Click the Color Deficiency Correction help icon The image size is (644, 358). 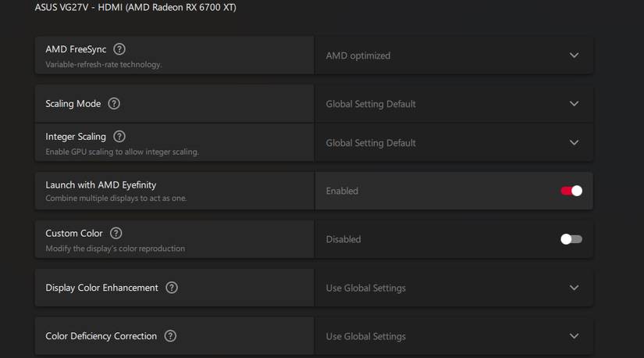[x=170, y=336]
